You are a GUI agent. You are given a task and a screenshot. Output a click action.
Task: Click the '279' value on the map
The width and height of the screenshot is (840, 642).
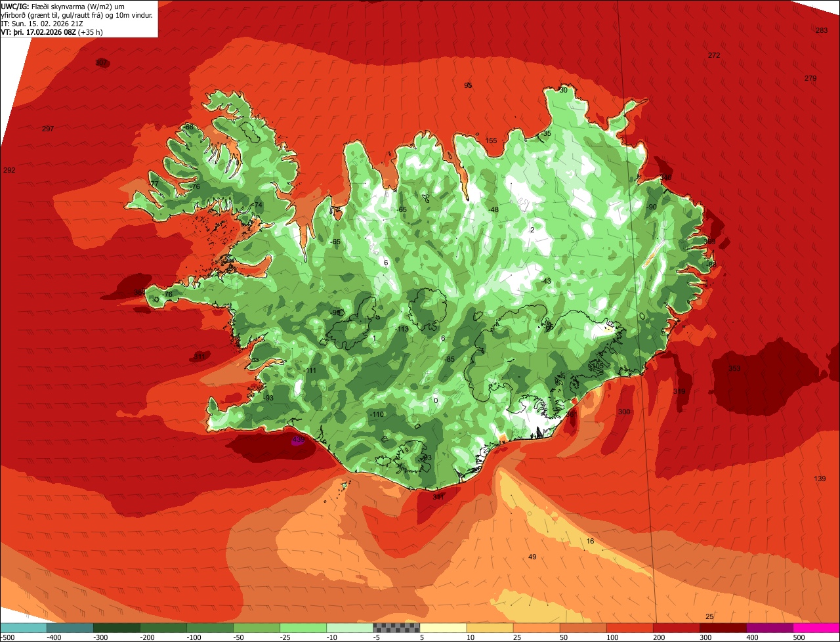810,79
